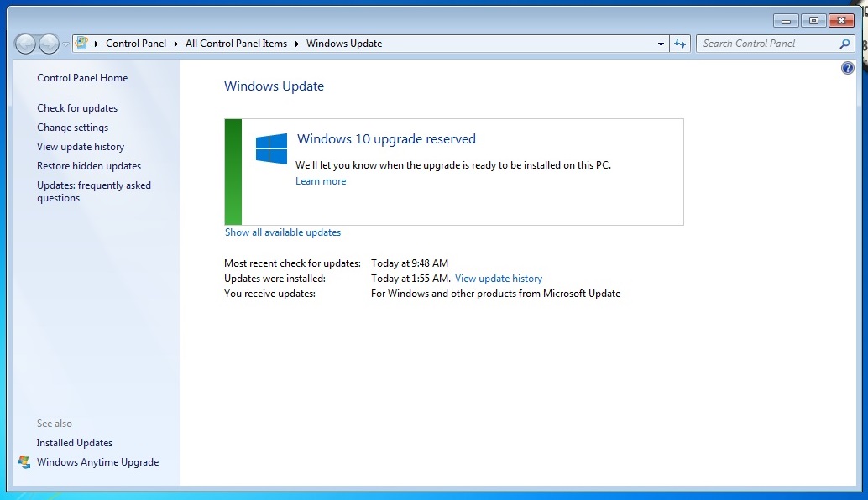Click the Windows Update page title
This screenshot has width=868, height=500.
click(x=274, y=86)
